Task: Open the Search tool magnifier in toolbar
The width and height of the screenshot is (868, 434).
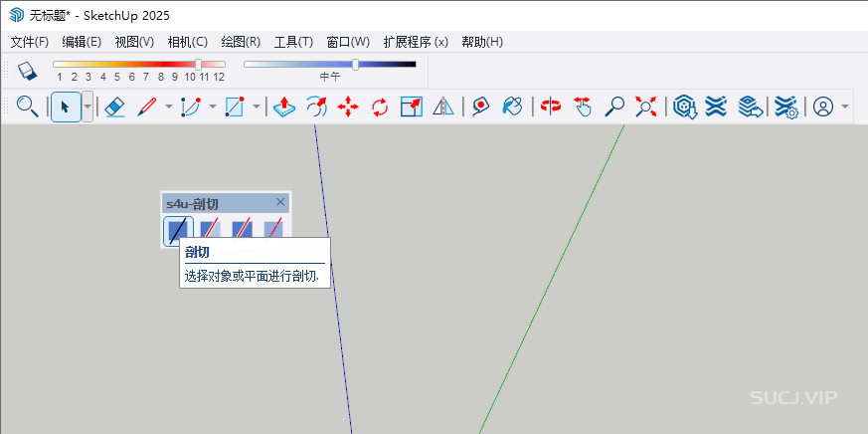Action: (x=27, y=106)
